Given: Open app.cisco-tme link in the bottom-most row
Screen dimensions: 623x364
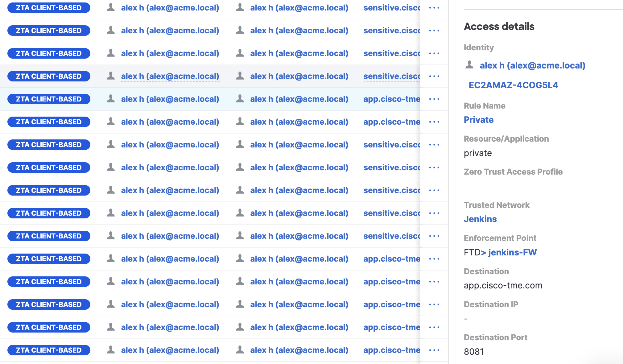Looking at the screenshot, I should [x=391, y=350].
